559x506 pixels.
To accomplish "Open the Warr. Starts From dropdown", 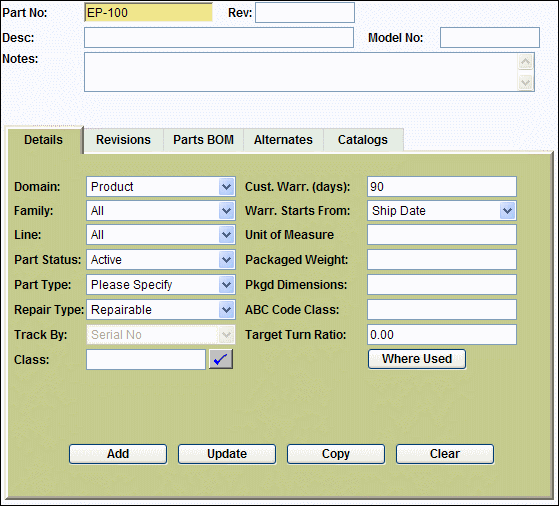I will (x=507, y=211).
